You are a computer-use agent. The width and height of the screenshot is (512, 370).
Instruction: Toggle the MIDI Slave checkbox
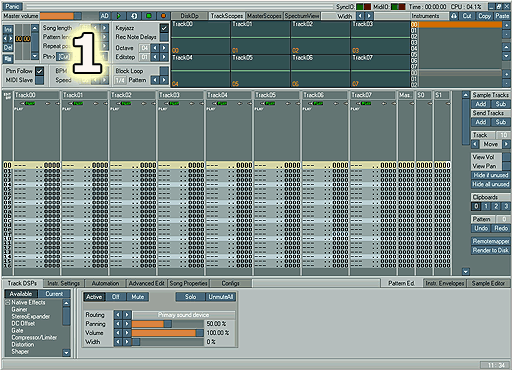(x=39, y=80)
